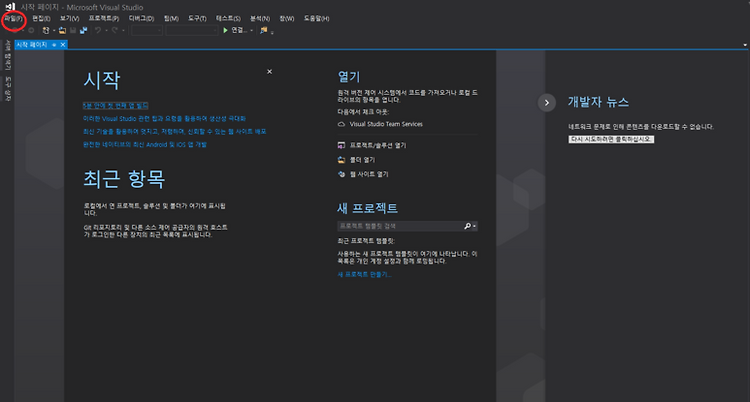The image size is (750, 402).
Task: Click the template search magnifier icon
Action: 467,226
